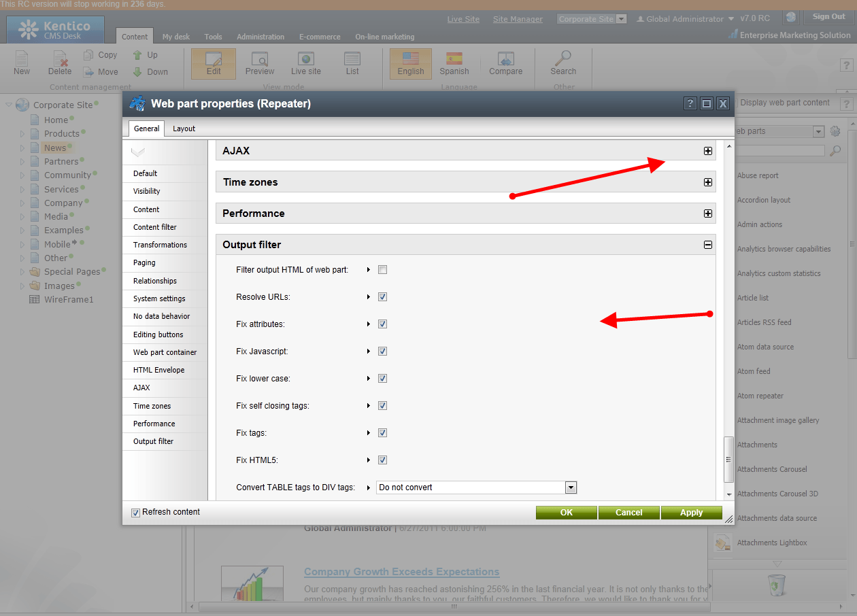Open the Administration tab
857x616 pixels.
coord(261,37)
